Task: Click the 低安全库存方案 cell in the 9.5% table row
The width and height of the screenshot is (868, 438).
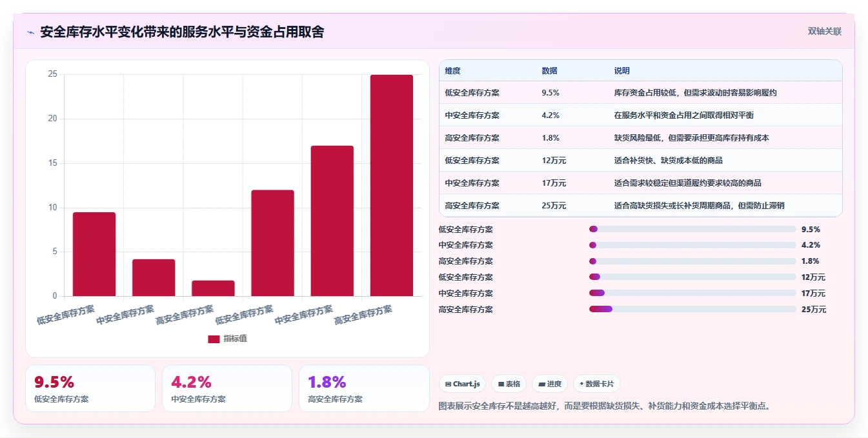Action: (x=472, y=93)
